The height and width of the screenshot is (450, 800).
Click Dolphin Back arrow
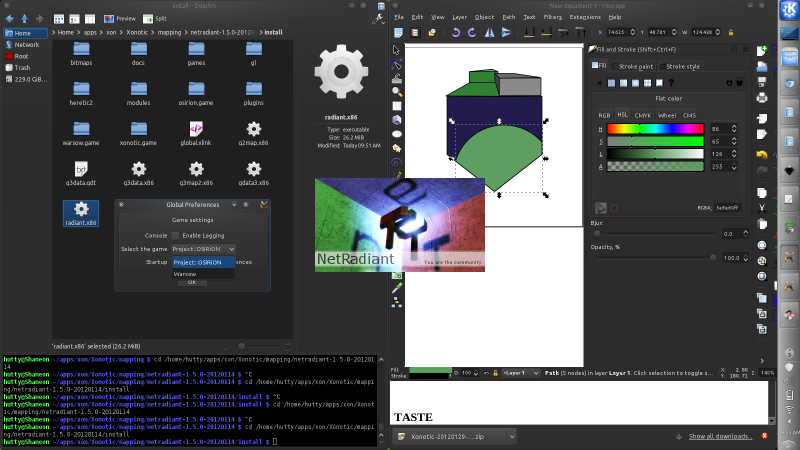click(x=10, y=18)
